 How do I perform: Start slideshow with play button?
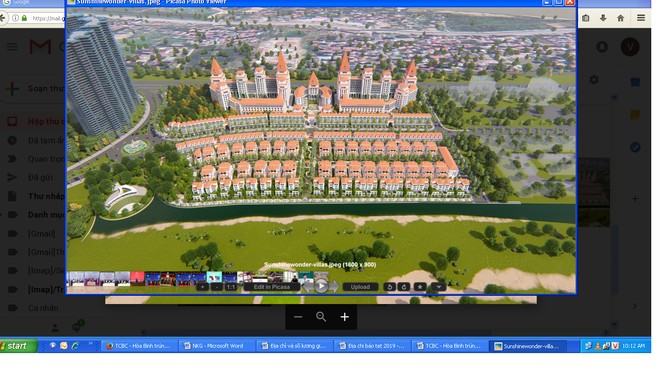tap(321, 286)
